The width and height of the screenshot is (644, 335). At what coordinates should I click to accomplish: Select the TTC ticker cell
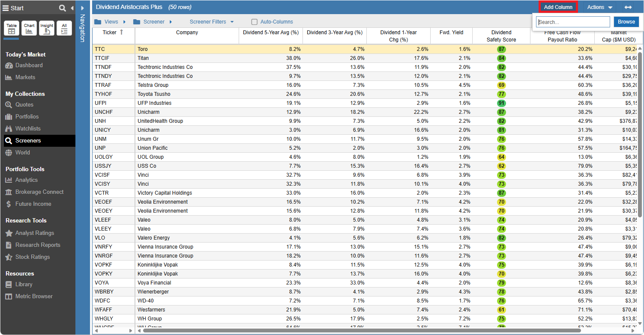click(114, 49)
